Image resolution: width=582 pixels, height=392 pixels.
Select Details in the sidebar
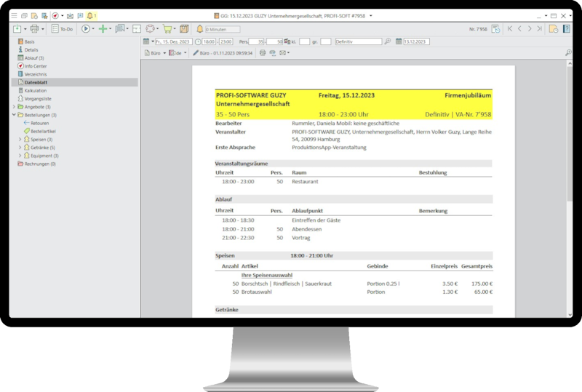click(x=28, y=49)
